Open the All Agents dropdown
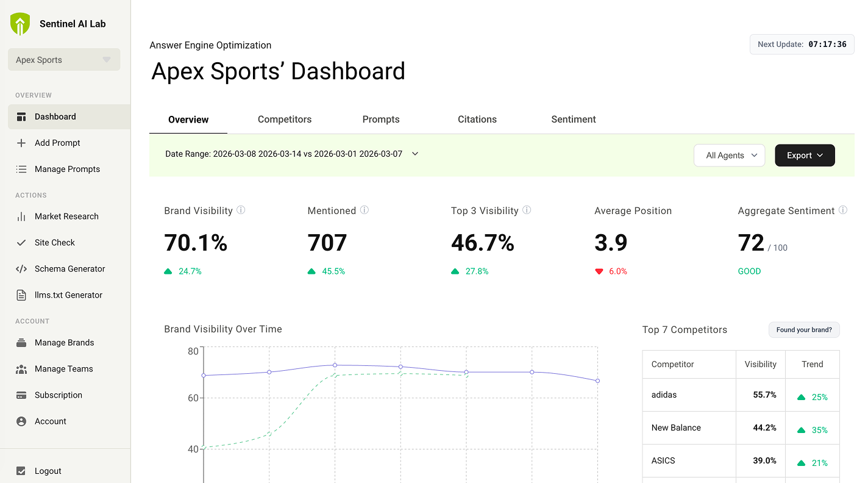This screenshot has height=483, width=868. pos(729,156)
